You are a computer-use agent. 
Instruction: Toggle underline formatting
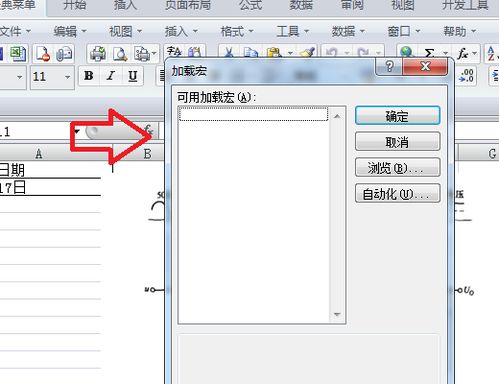pos(133,76)
